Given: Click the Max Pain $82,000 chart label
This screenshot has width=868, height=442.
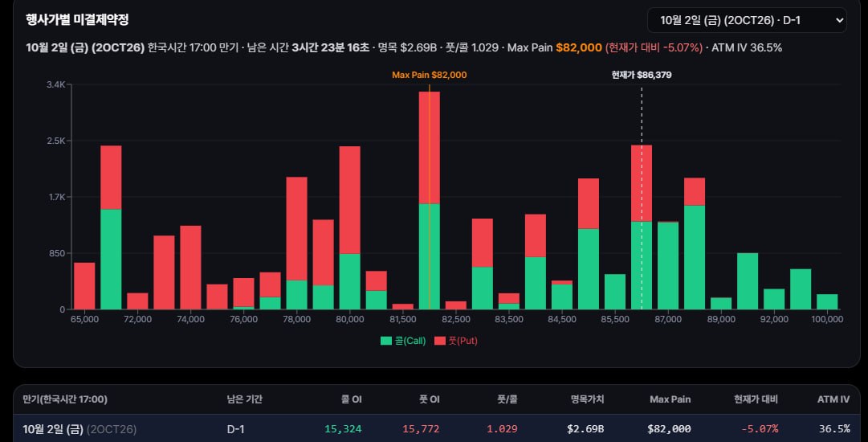Looking at the screenshot, I should coord(429,75).
